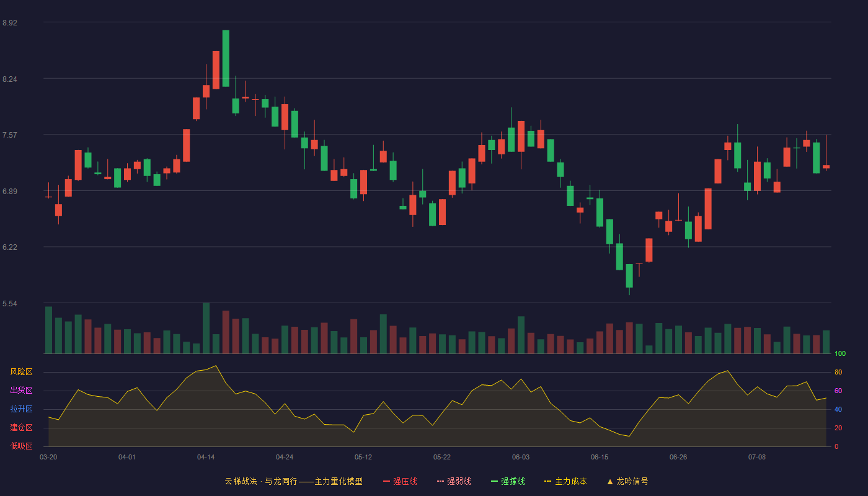
Task: Toggle the 龙吟信号 legend entry
Action: [x=627, y=481]
